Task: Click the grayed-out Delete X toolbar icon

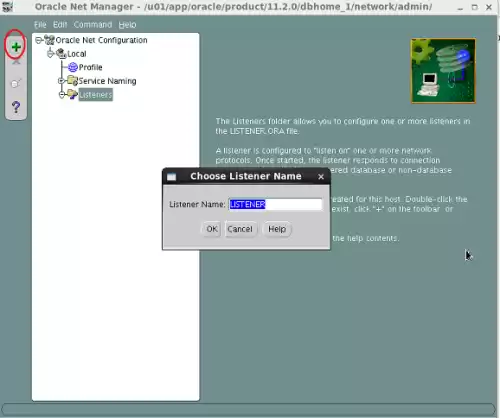Action: click(16, 63)
